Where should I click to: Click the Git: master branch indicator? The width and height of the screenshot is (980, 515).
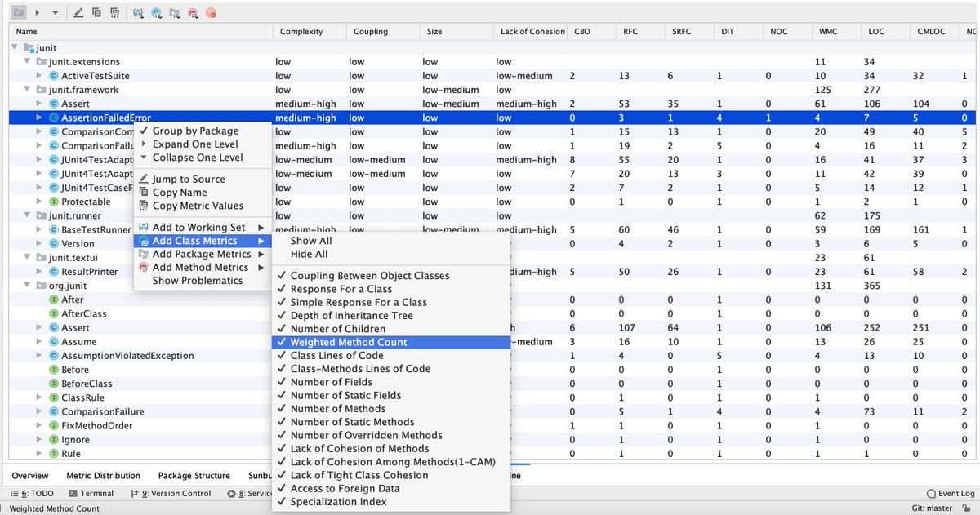pyautogui.click(x=932, y=508)
